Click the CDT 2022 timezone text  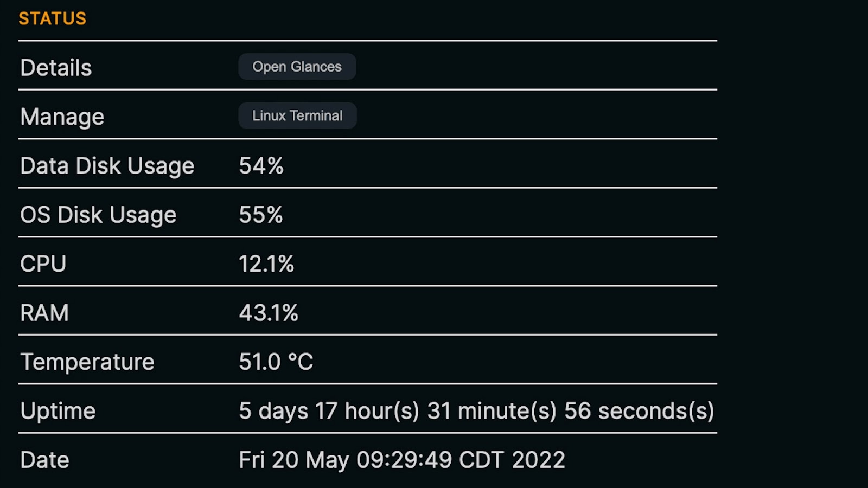point(512,460)
